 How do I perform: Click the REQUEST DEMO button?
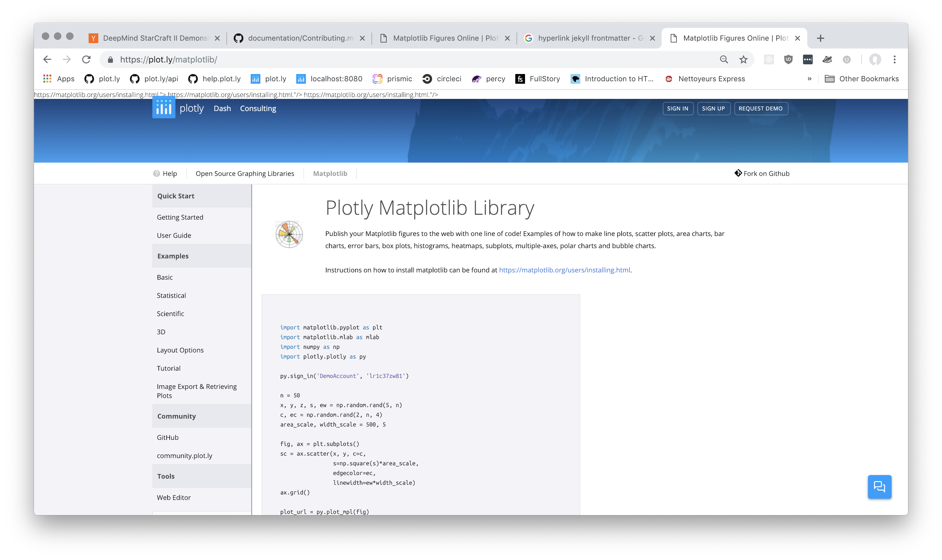tap(761, 108)
